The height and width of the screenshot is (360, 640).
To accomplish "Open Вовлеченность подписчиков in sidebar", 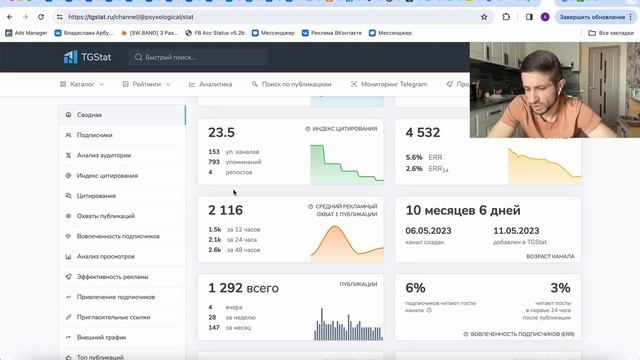I will [122, 236].
